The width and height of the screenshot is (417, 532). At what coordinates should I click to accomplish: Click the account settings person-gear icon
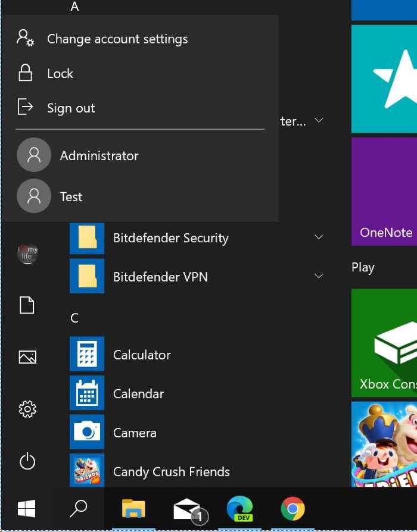(x=25, y=37)
